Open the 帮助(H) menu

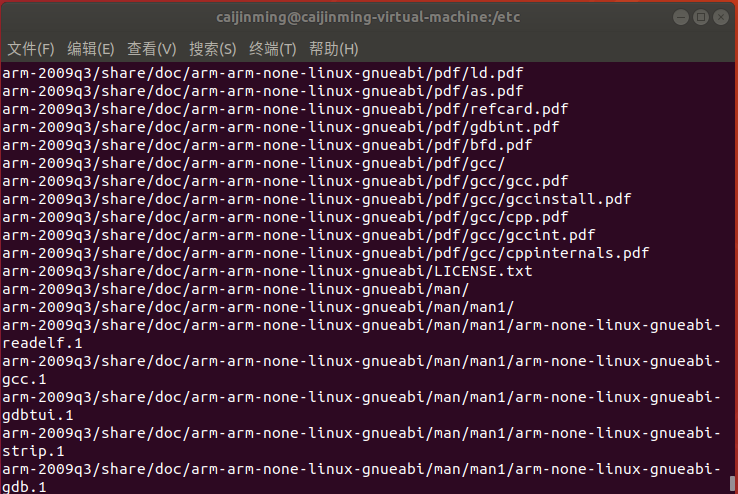click(x=334, y=49)
